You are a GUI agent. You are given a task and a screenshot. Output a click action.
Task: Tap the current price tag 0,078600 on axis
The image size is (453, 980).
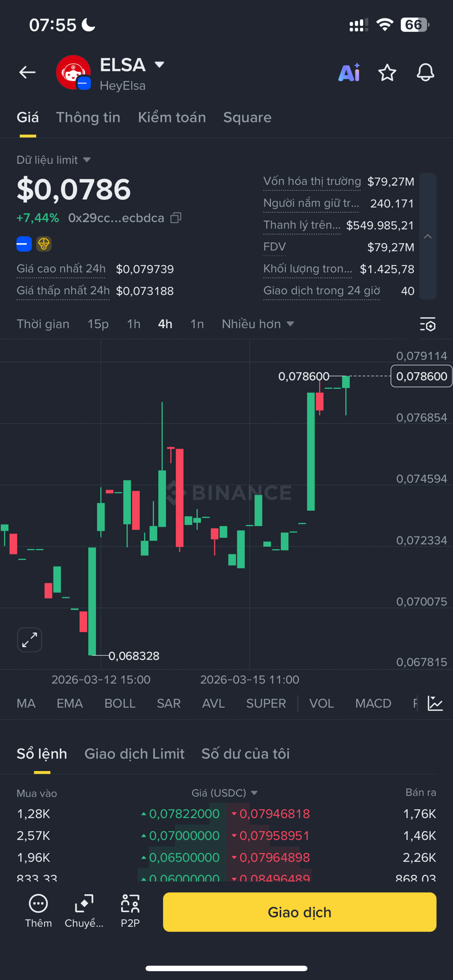[x=421, y=376]
